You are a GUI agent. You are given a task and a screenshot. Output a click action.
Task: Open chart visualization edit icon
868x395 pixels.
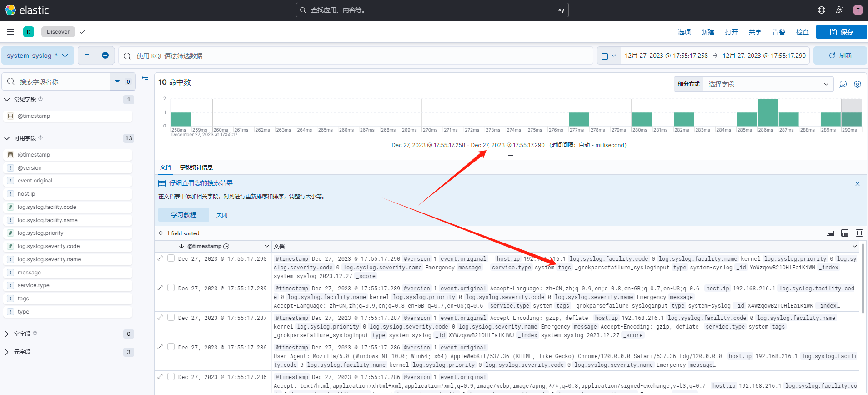(843, 84)
